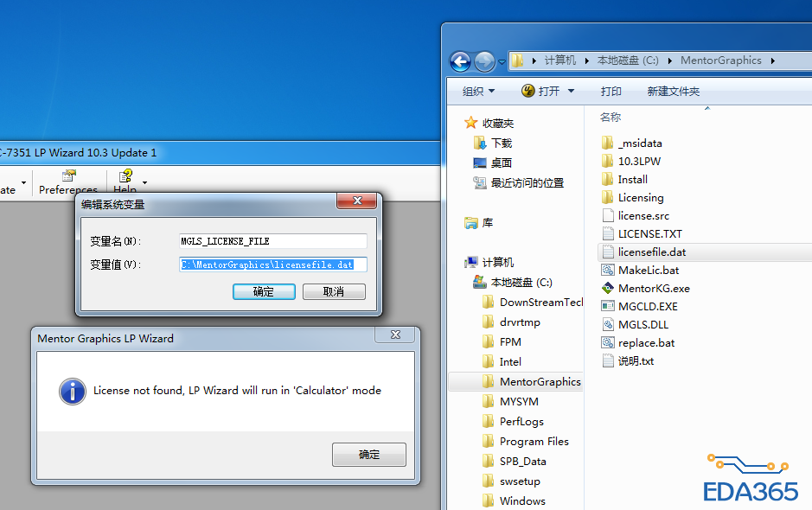The image size is (812, 510).
Task: Select the _msidata folder icon
Action: [x=607, y=143]
